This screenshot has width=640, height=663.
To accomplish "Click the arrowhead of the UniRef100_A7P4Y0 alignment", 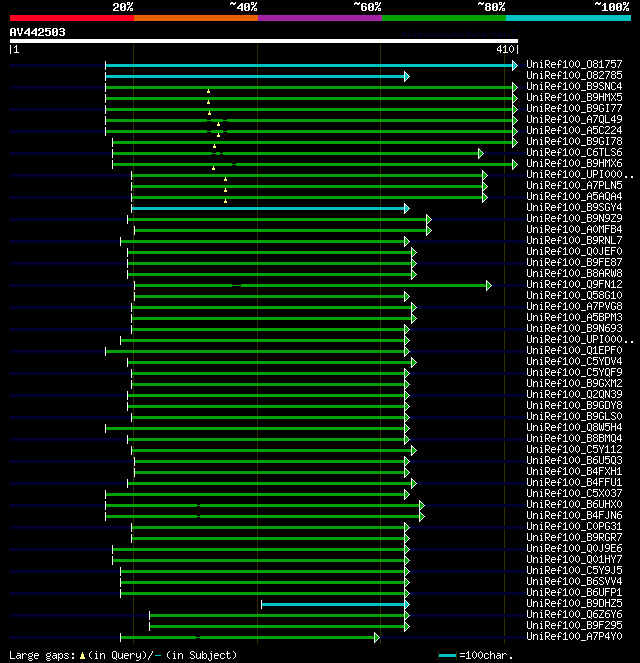I will (x=376, y=638).
